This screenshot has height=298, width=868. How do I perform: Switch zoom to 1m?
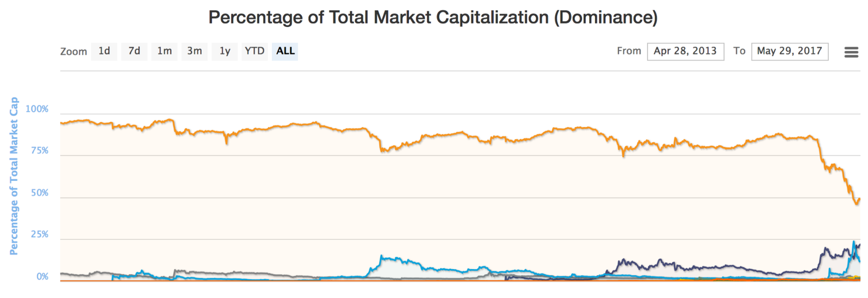pos(164,51)
